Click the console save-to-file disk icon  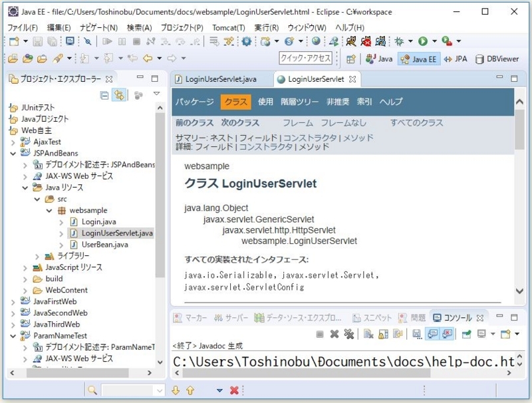(x=417, y=335)
